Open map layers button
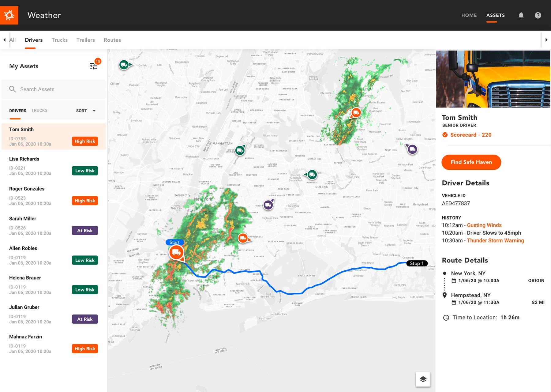 point(423,379)
